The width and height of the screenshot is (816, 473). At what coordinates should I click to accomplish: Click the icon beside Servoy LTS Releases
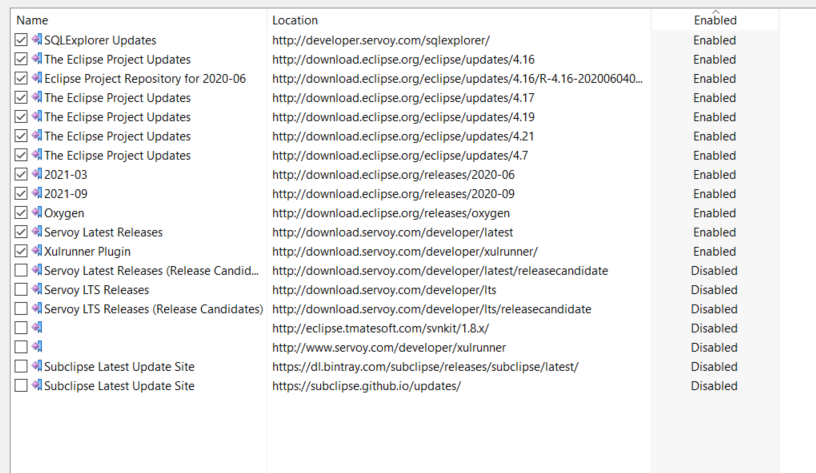(x=36, y=289)
